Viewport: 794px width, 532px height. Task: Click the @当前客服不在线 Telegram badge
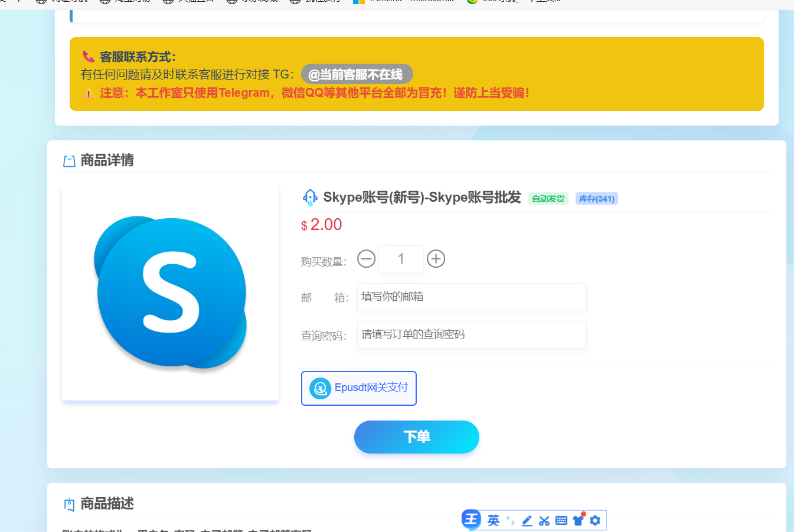(x=357, y=74)
